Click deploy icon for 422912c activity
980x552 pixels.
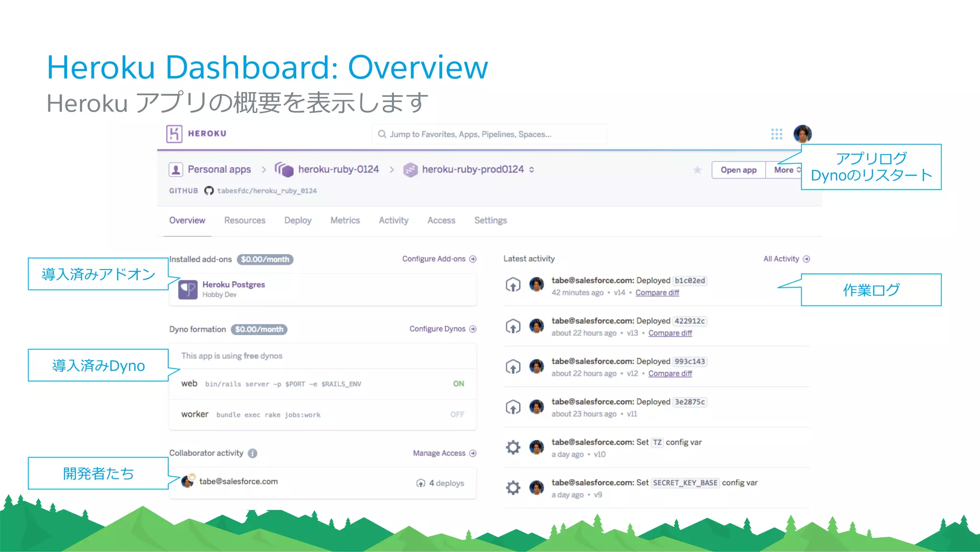[x=513, y=326]
